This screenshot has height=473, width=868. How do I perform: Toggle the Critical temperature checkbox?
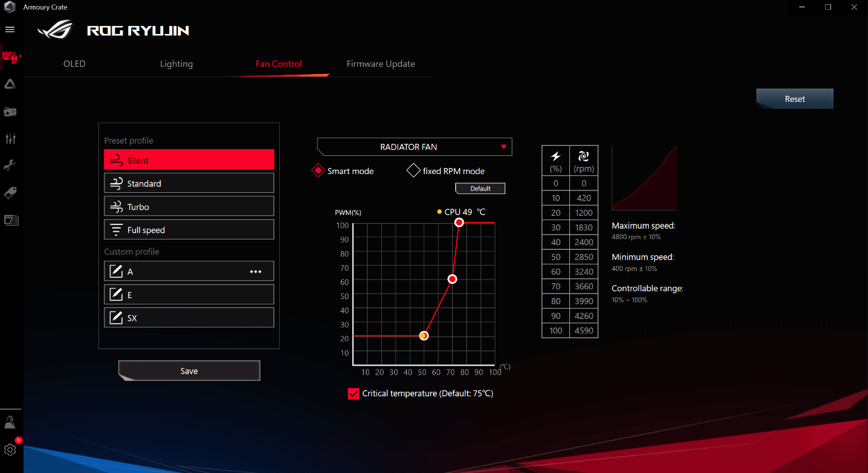point(354,394)
